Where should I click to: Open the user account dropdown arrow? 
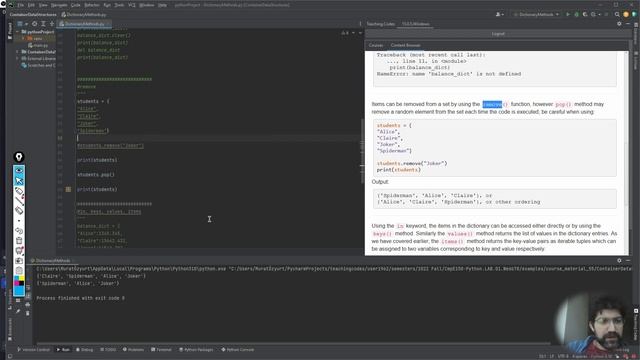(502, 14)
